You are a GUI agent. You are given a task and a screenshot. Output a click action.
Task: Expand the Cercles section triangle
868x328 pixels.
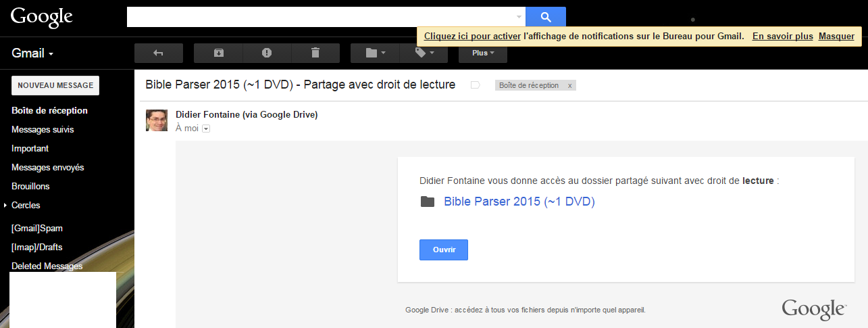click(x=5, y=205)
